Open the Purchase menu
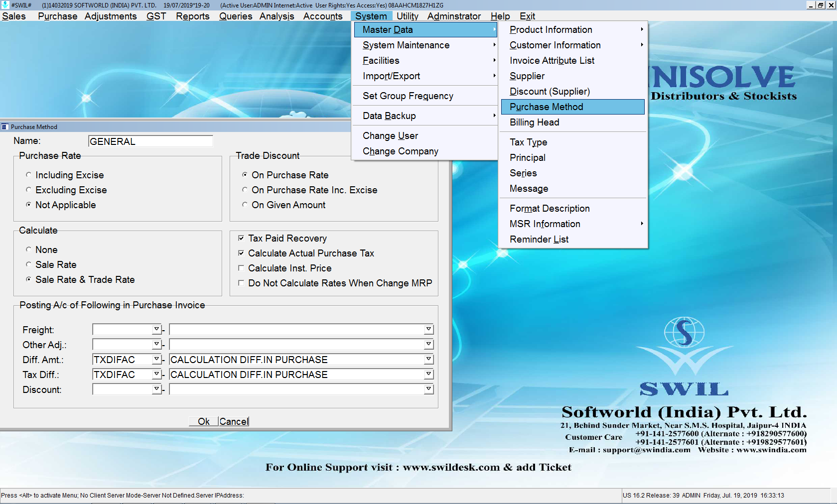The width and height of the screenshot is (837, 504). (58, 16)
